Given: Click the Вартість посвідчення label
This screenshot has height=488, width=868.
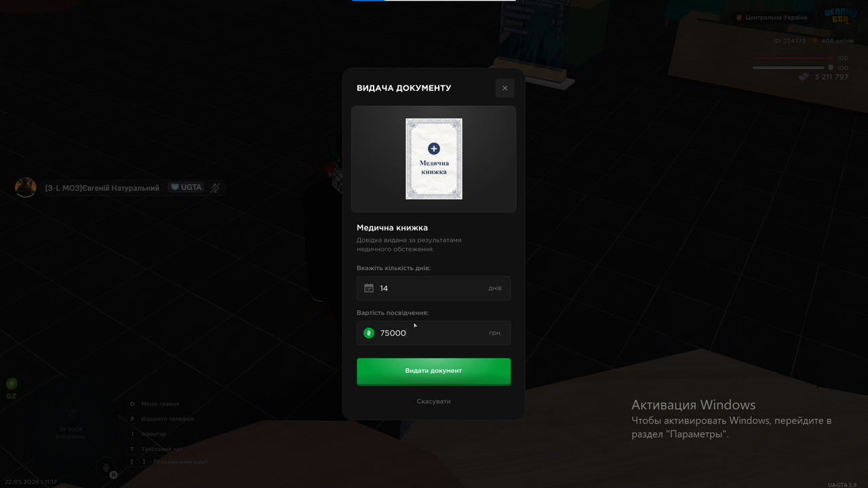Looking at the screenshot, I should (393, 313).
